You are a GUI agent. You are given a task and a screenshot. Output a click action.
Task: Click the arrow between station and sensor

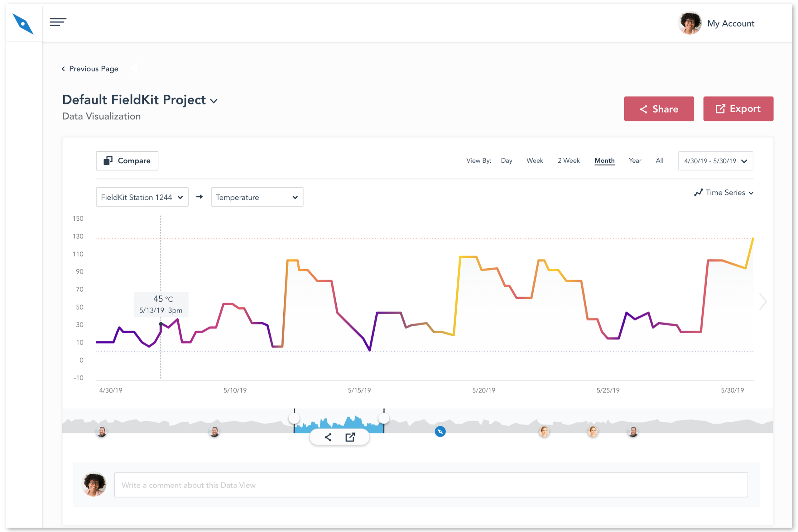(199, 197)
